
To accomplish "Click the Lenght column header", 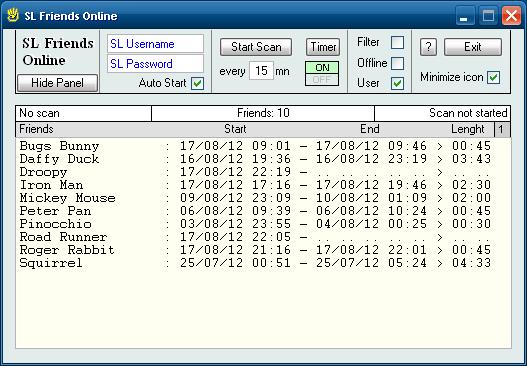I will (468, 129).
